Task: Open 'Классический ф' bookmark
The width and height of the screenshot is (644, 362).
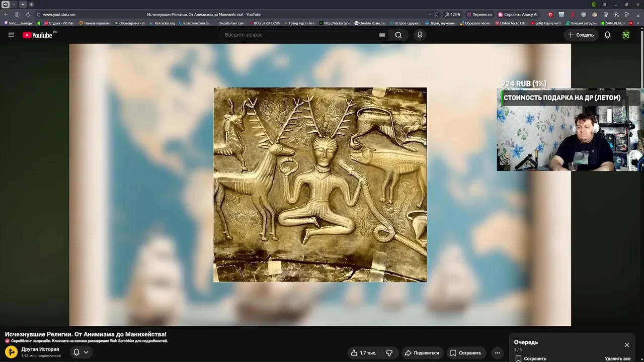Action: point(194,23)
